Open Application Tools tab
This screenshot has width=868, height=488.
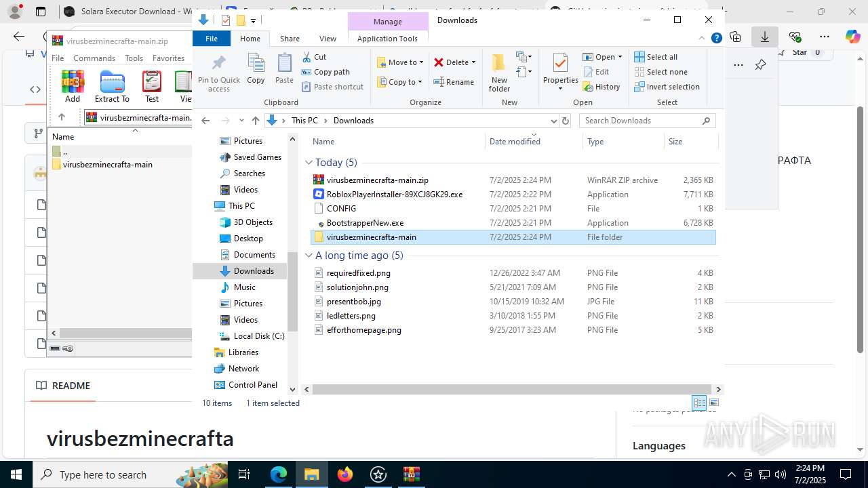[387, 39]
